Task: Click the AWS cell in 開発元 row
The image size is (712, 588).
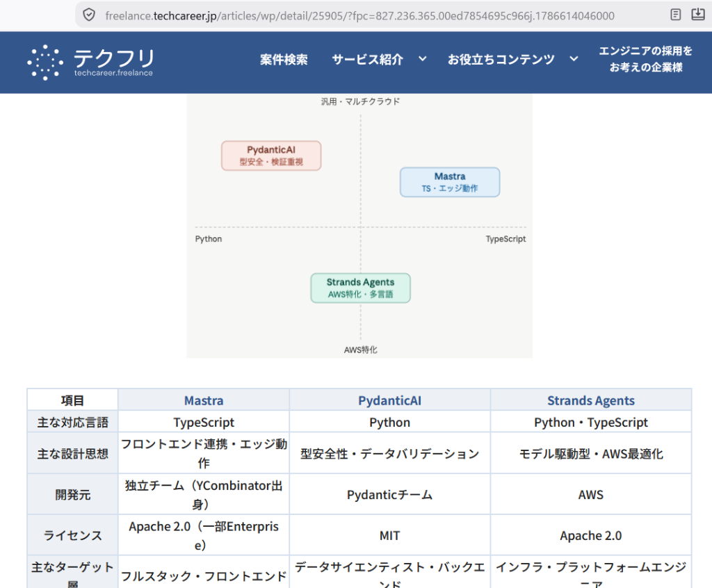Action: click(x=591, y=494)
